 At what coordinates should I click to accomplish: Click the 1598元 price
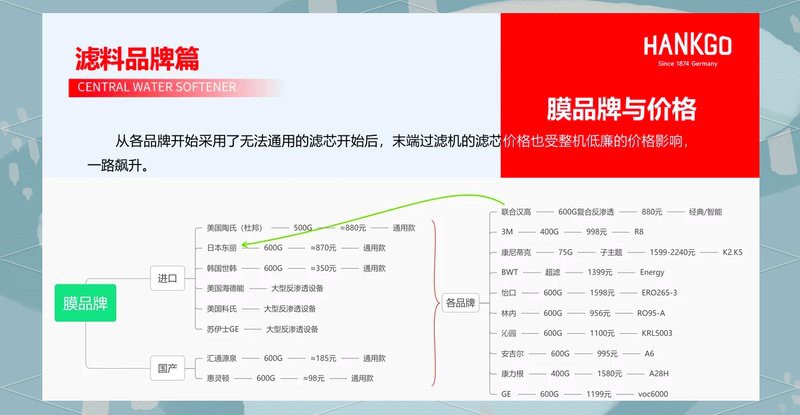click(x=602, y=292)
